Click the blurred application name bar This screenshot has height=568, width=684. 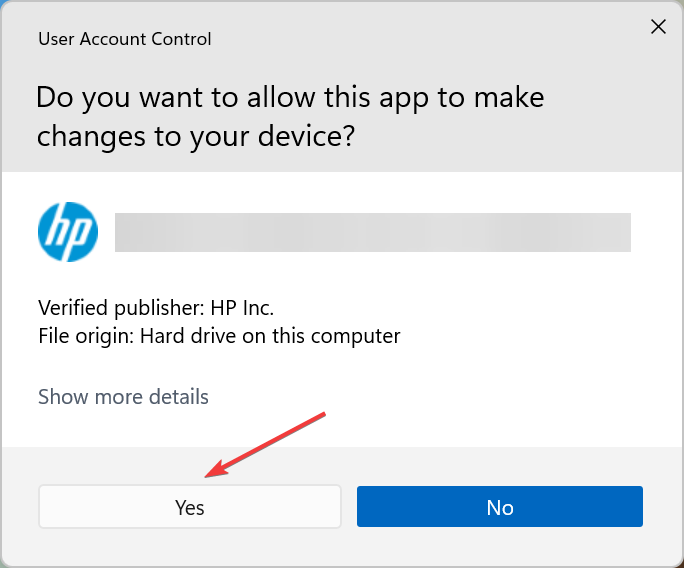coord(372,232)
